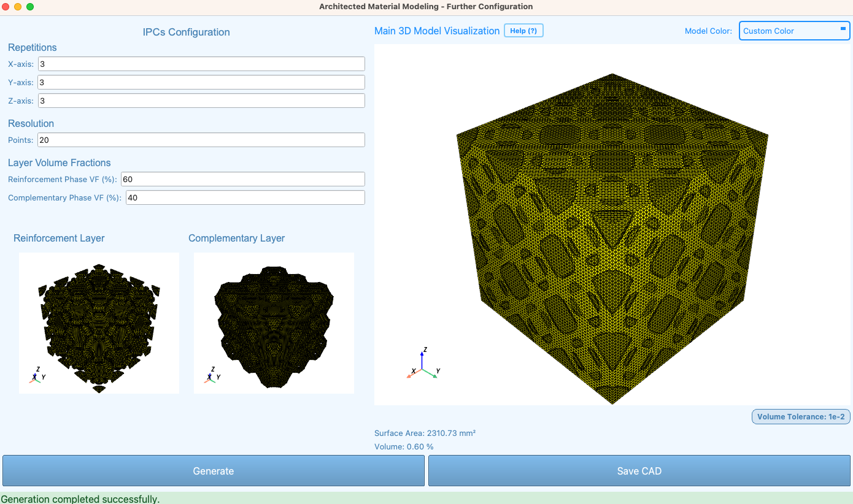
Task: Click the XYZ axes icon in main viewer
Action: [x=424, y=363]
